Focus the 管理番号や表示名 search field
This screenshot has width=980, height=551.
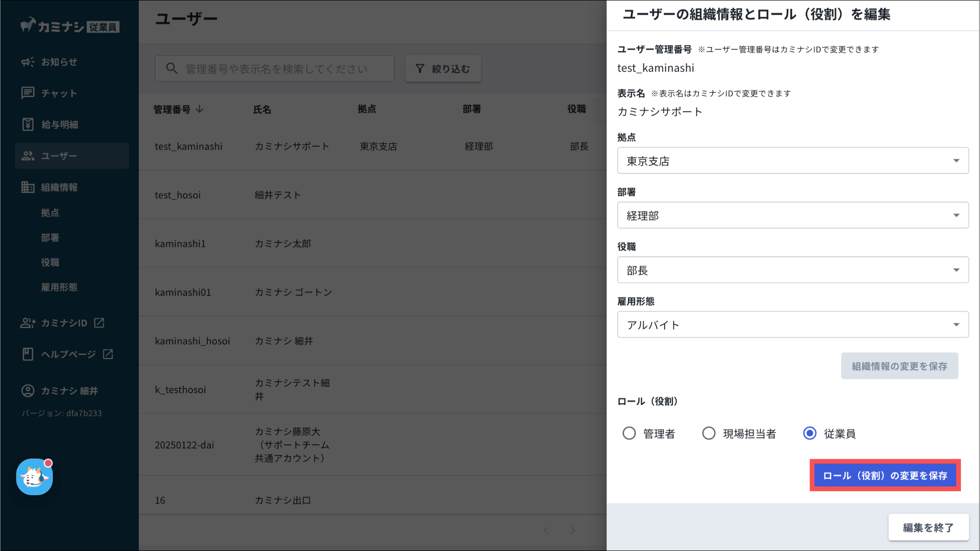tap(274, 68)
